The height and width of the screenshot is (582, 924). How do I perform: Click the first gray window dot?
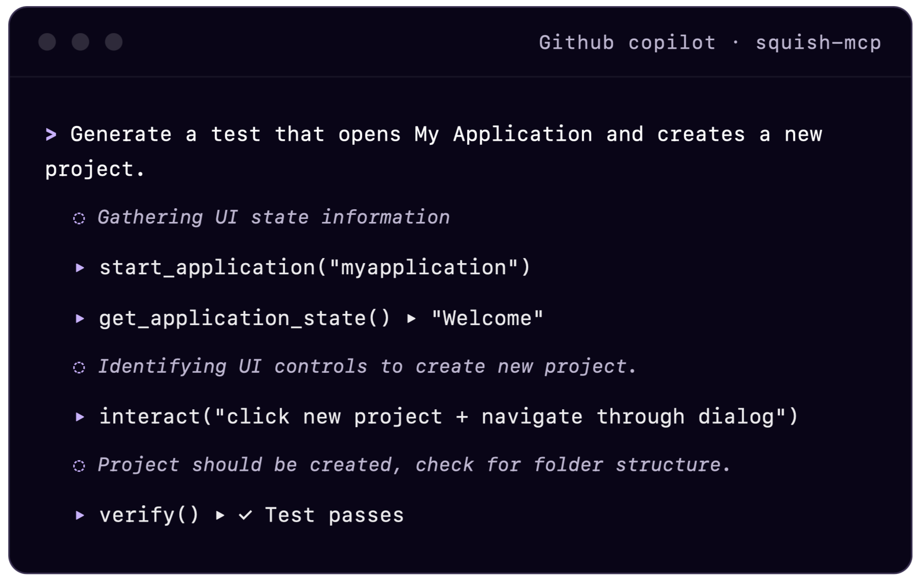pyautogui.click(x=47, y=42)
